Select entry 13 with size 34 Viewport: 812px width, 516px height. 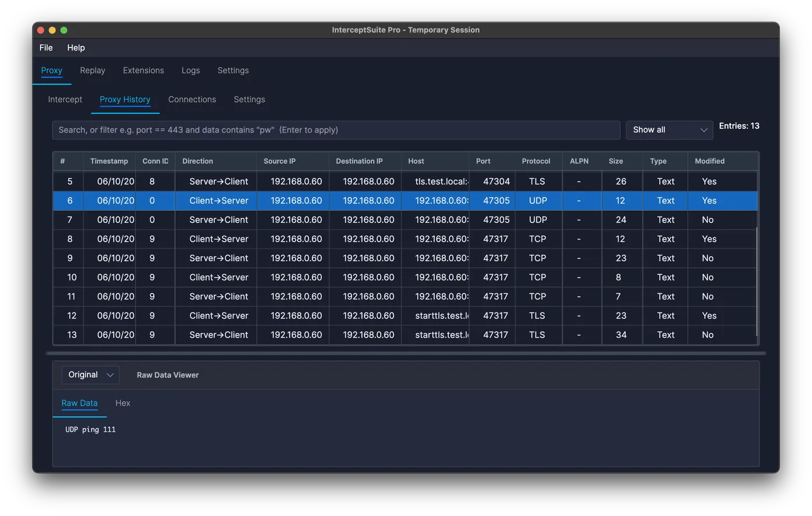pos(405,335)
